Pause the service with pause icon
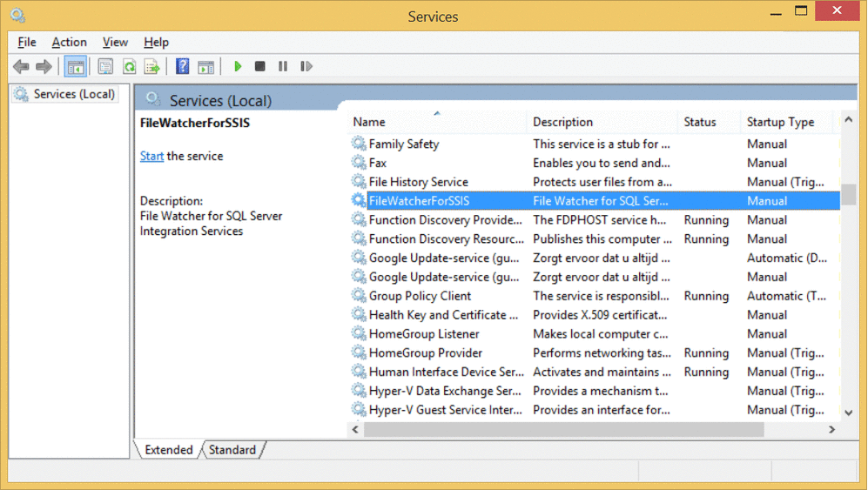Screen dimensions: 868x490 coord(283,66)
